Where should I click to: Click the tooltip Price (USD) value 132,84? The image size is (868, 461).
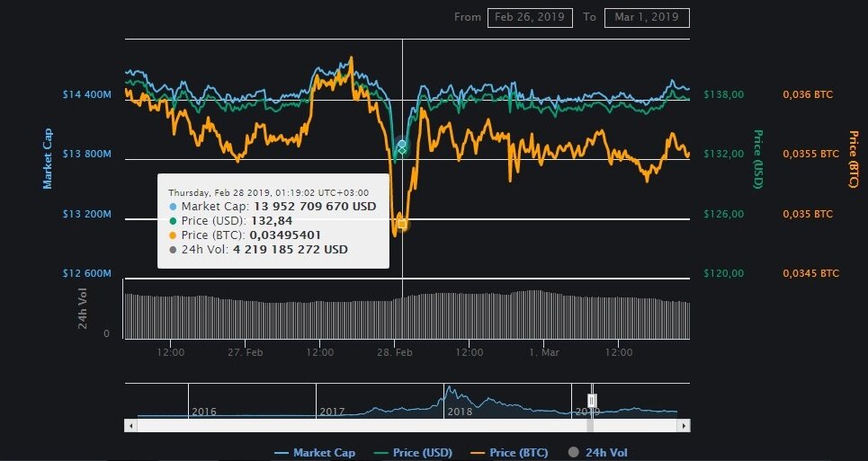point(272,221)
